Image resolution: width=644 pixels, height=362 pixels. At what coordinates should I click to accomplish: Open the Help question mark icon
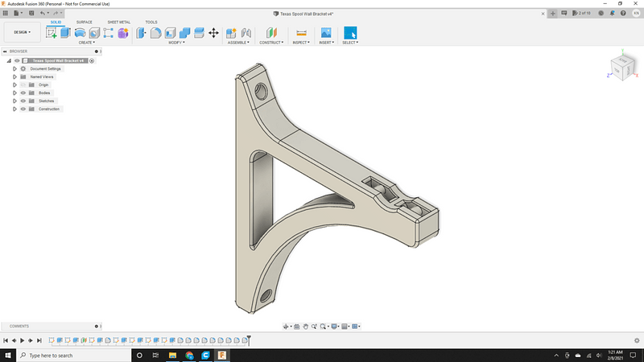623,13
